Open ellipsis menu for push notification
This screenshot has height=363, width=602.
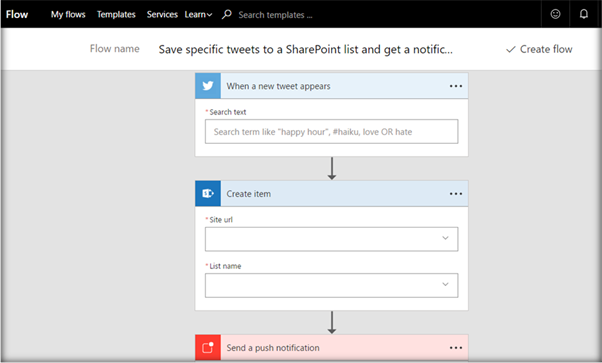(456, 348)
